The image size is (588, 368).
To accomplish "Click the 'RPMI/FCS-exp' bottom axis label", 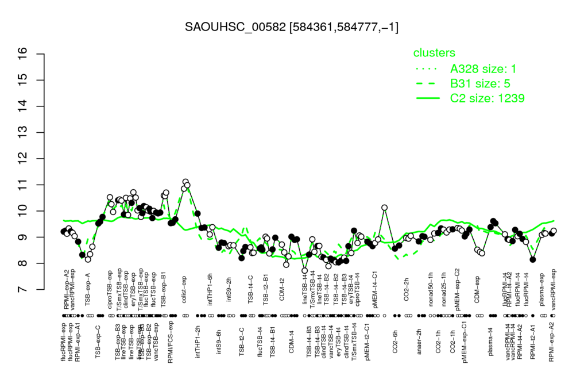I will 170,342.
